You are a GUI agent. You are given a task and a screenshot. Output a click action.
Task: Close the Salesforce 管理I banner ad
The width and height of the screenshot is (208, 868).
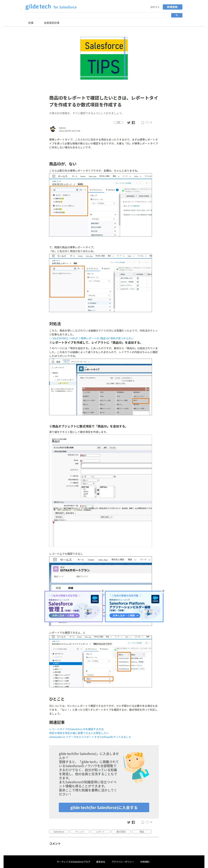(103, 591)
